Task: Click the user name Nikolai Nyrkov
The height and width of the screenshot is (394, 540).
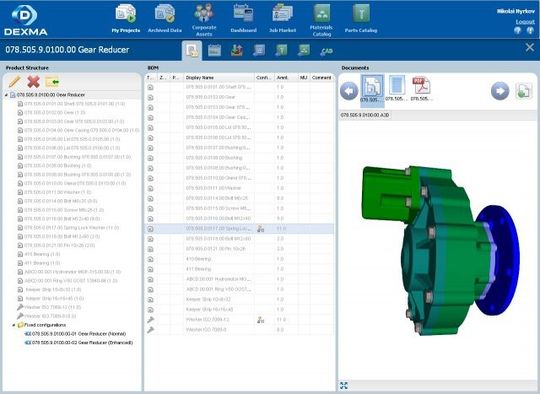Action: (516, 11)
